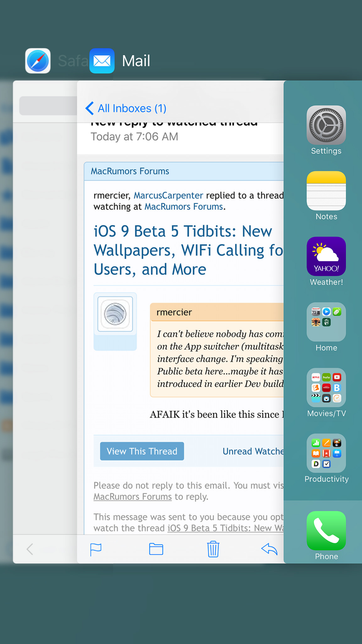Image resolution: width=362 pixels, height=644 pixels.
Task: Flag this email with the flag icon
Action: 96,549
